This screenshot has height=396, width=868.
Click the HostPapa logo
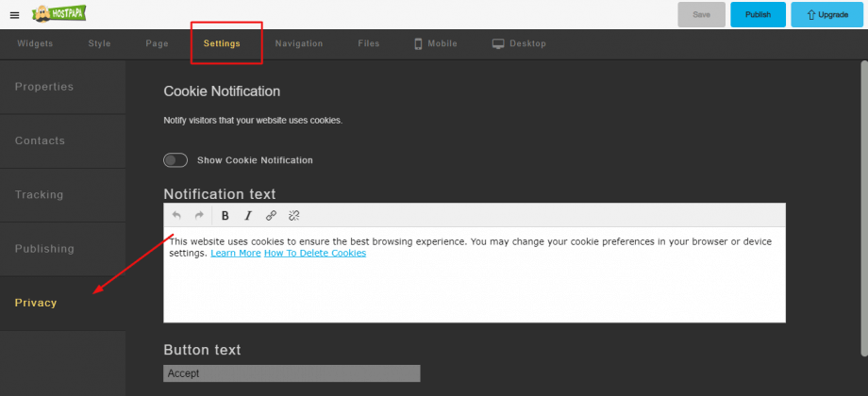pos(59,14)
